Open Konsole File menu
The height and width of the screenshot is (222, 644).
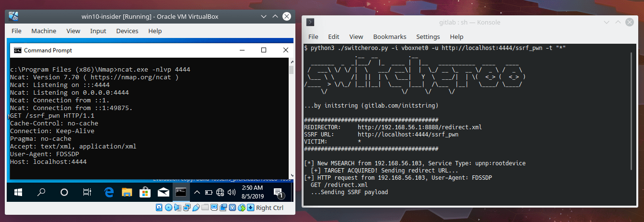click(x=313, y=37)
